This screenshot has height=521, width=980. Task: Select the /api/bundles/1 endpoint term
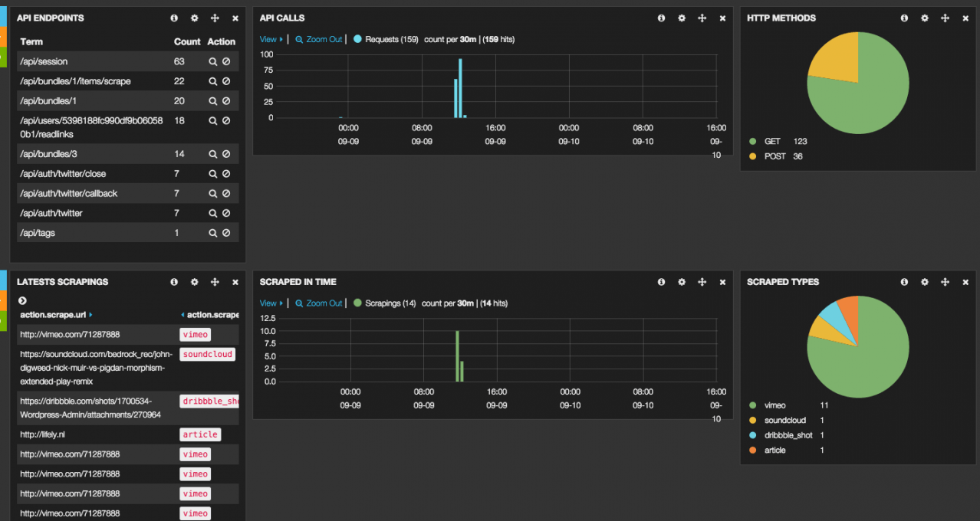[x=48, y=101]
